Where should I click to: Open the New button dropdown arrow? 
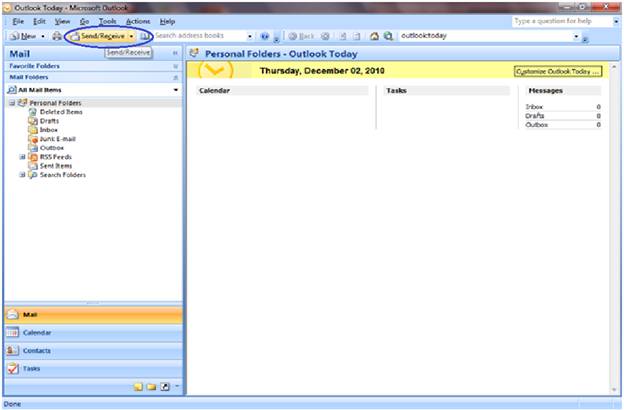pos(43,36)
